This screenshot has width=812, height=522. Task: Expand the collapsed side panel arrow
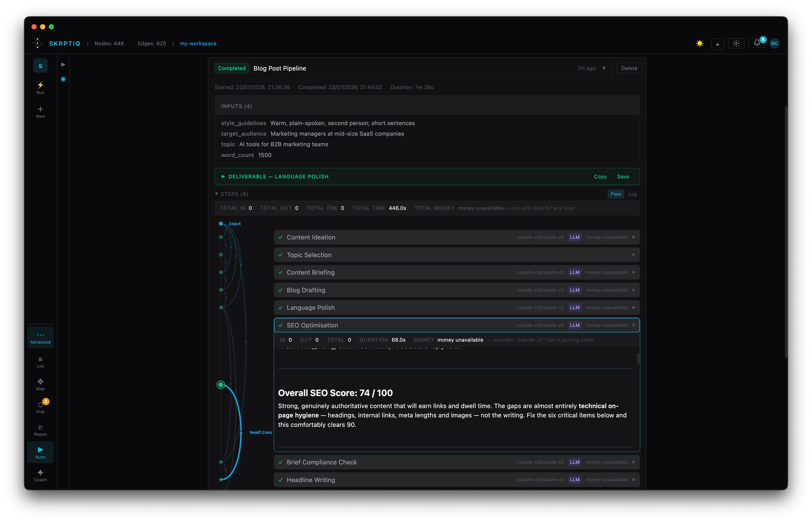[63, 65]
